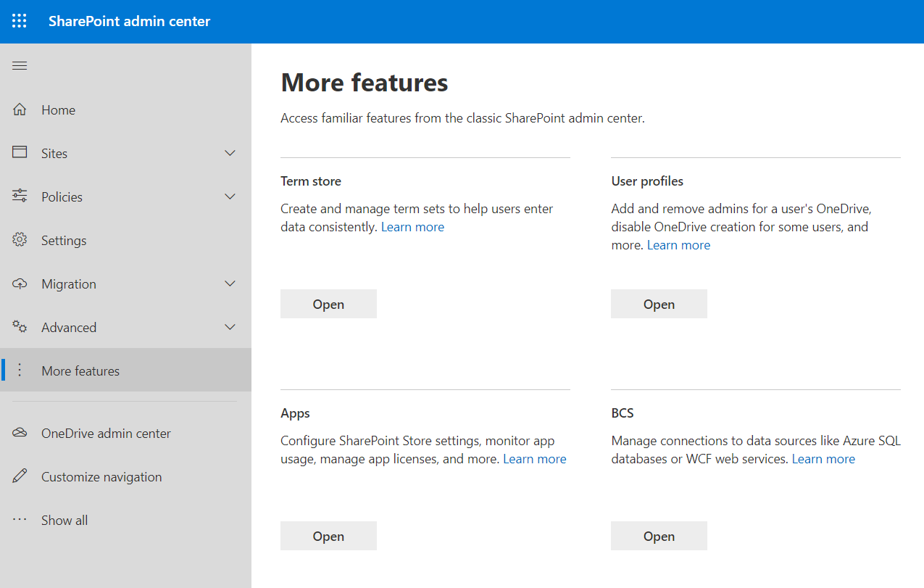The height and width of the screenshot is (588, 924).
Task: Click the Advanced gears icon
Action: click(20, 327)
